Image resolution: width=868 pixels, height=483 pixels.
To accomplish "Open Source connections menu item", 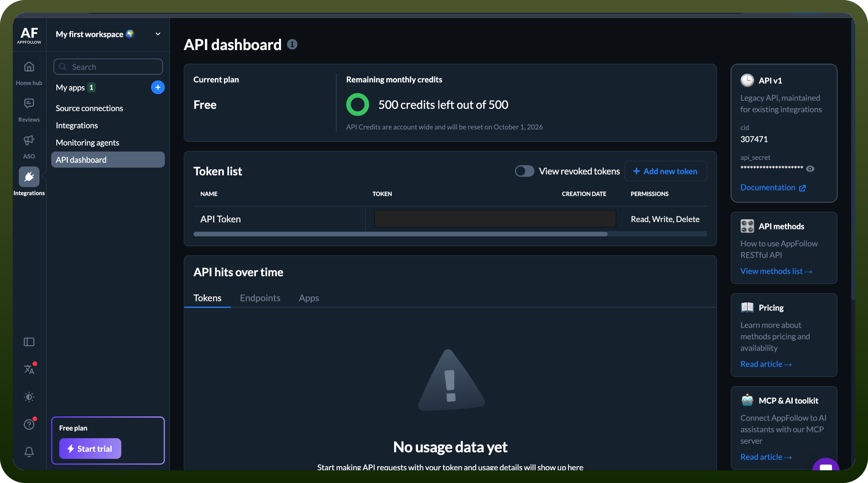I will (89, 108).
